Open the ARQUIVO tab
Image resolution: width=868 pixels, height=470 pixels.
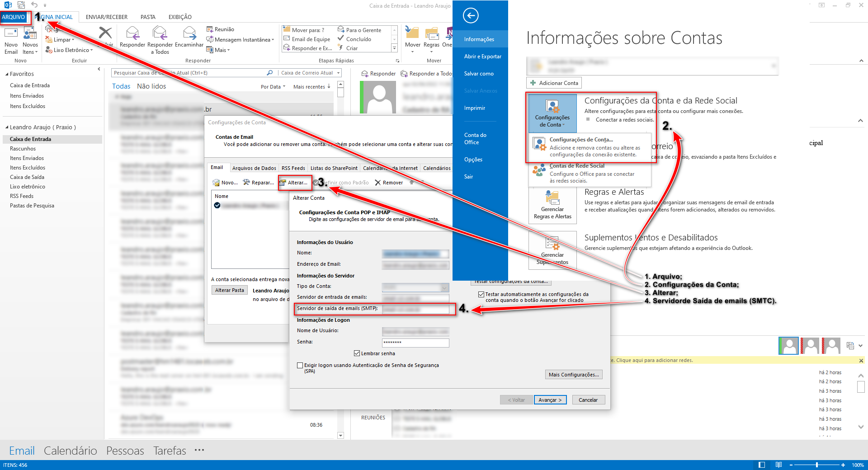tap(14, 17)
